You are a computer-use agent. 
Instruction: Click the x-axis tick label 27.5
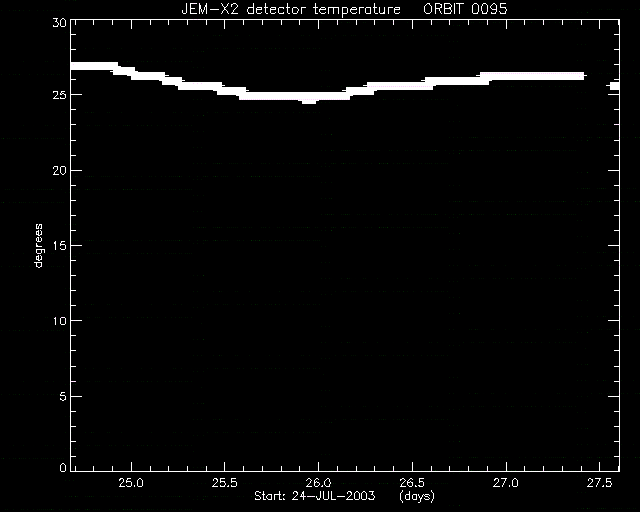point(600,483)
